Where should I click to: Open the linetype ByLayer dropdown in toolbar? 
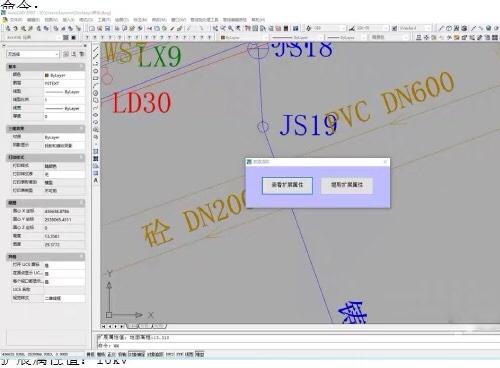[x=296, y=38]
